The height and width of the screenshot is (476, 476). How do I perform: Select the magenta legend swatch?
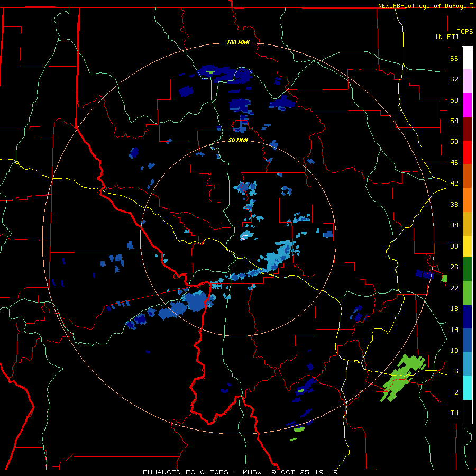pos(467,105)
